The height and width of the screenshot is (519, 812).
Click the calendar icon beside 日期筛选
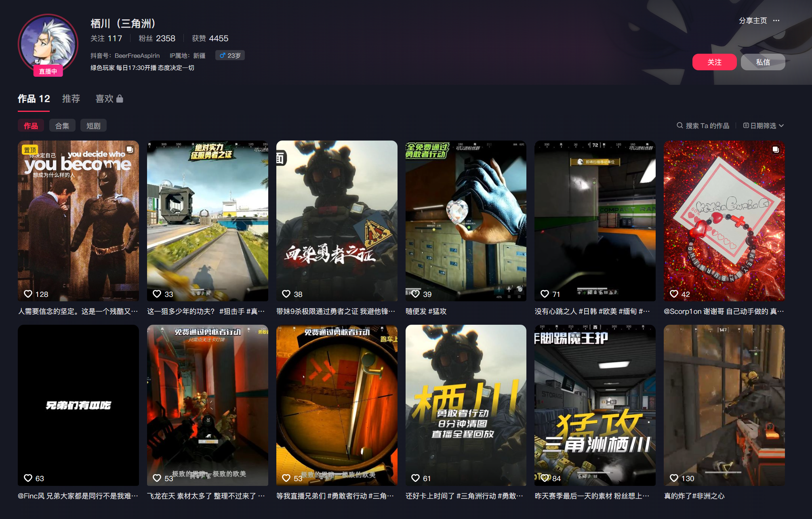(746, 125)
